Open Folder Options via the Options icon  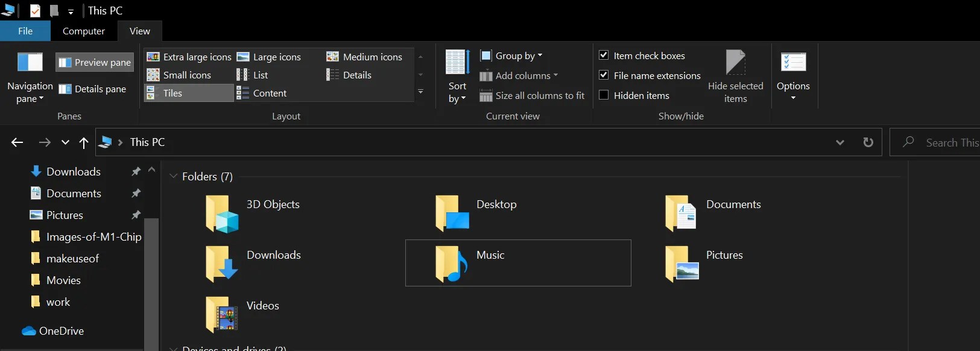pyautogui.click(x=793, y=62)
